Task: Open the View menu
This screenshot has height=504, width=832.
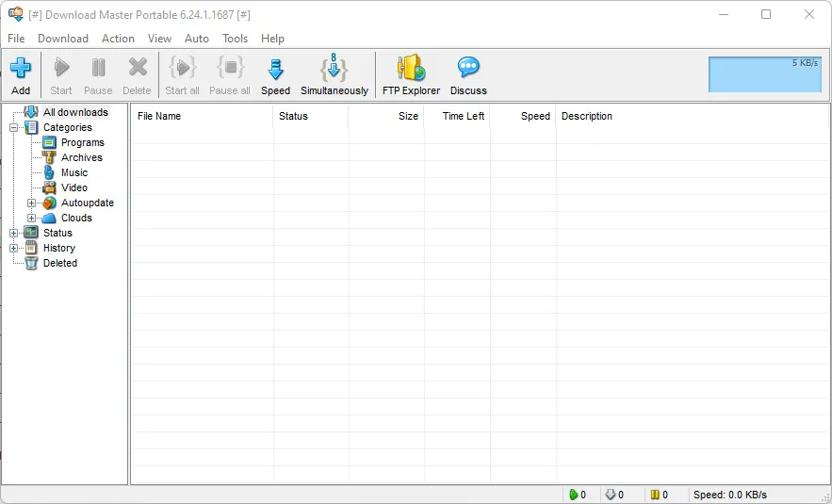Action: (x=159, y=39)
